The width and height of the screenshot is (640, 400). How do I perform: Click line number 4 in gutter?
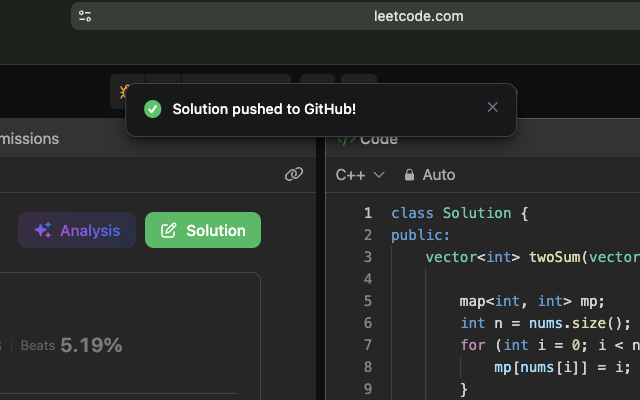tap(368, 279)
